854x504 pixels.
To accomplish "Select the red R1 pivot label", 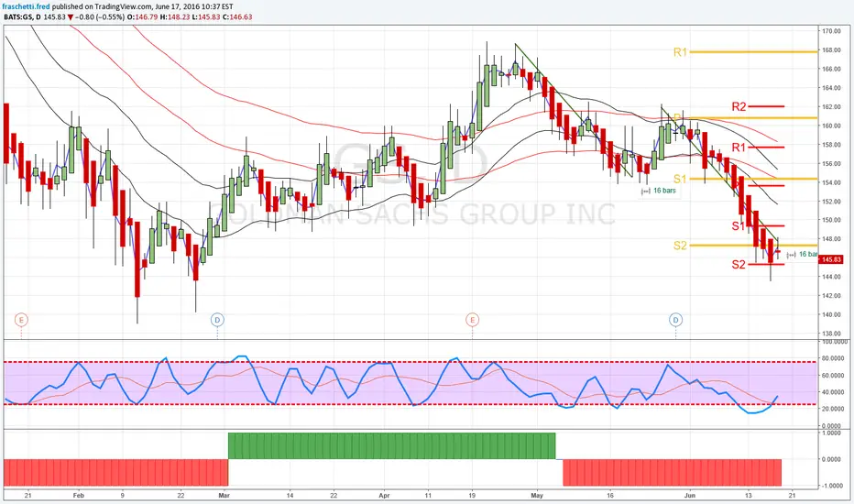I will (x=739, y=148).
